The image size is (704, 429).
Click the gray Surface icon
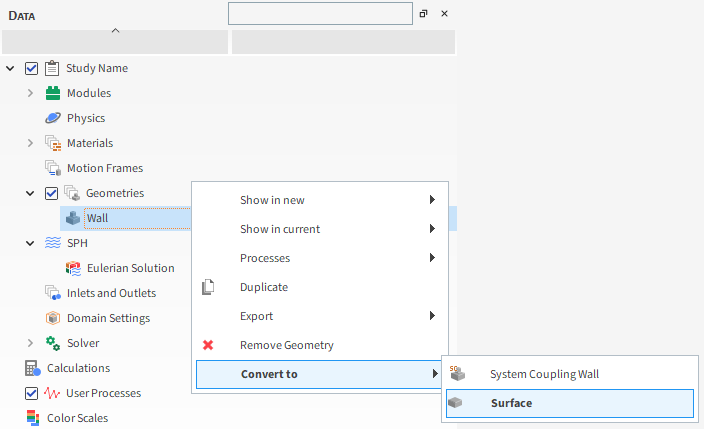(455, 402)
